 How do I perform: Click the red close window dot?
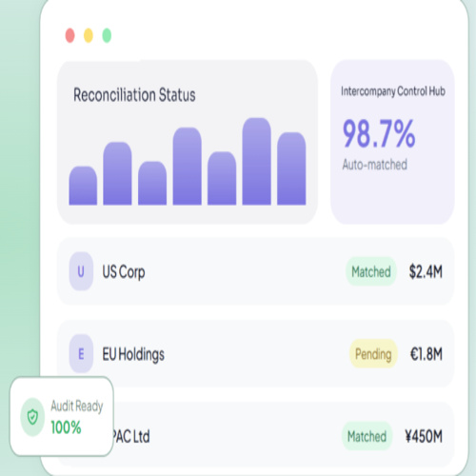pos(70,35)
